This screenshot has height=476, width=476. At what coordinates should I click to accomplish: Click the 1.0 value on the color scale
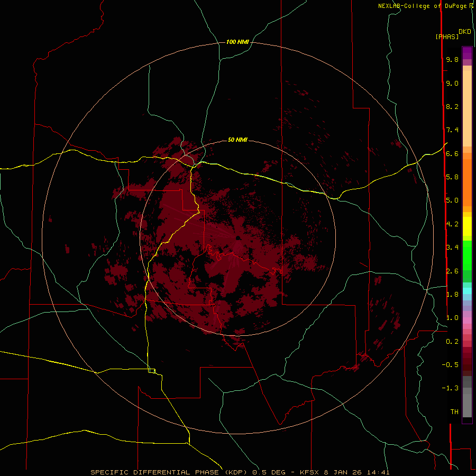(x=452, y=318)
